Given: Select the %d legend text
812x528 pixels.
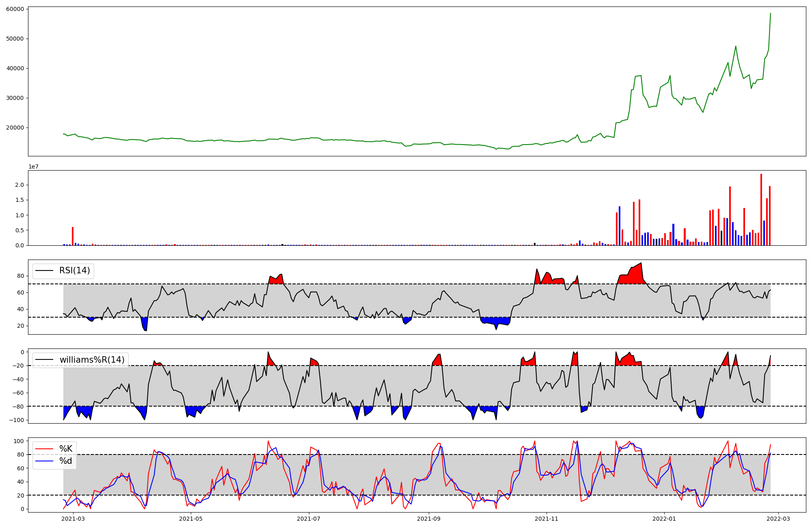Looking at the screenshot, I should pyautogui.click(x=66, y=461).
